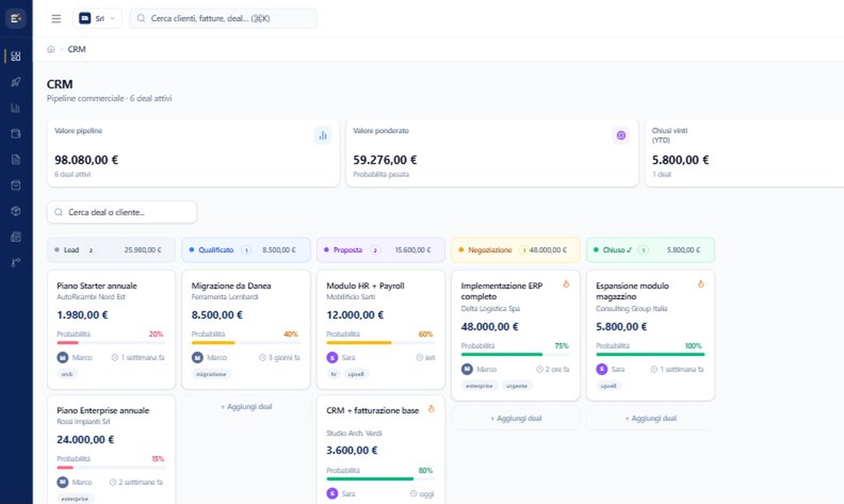Open the Modulo HR + Payroll deal
The height and width of the screenshot is (504, 844).
[x=380, y=330]
